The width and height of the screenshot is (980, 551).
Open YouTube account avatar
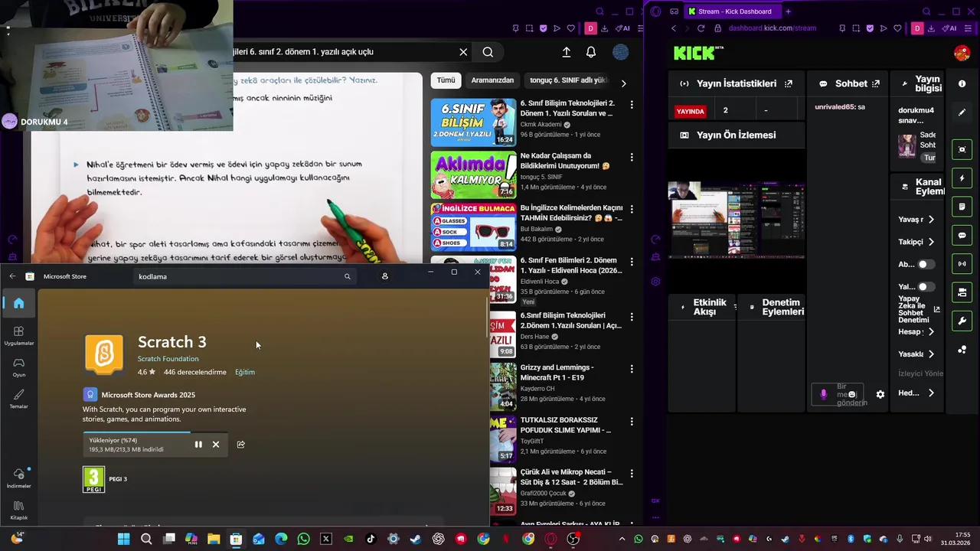coord(621,52)
